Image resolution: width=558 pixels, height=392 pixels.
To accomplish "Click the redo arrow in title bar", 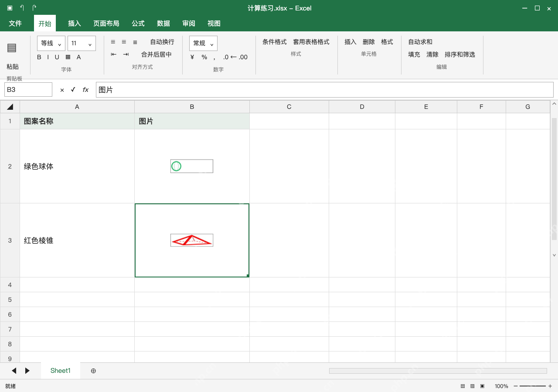I will (34, 8).
